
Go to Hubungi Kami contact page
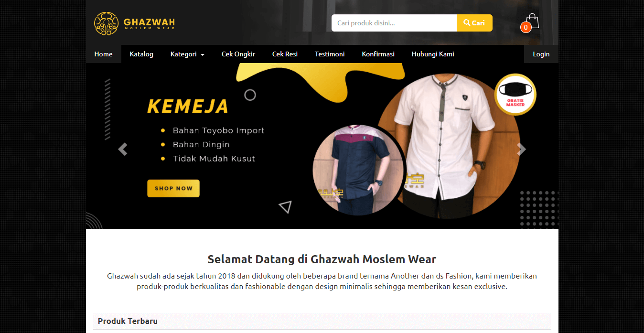coord(433,54)
